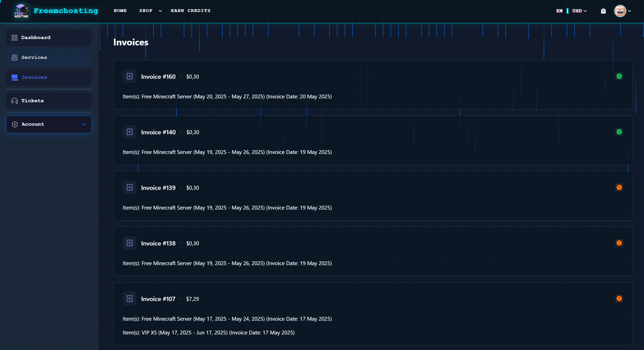Open Tickets in the sidebar
The height and width of the screenshot is (350, 644).
(x=49, y=101)
